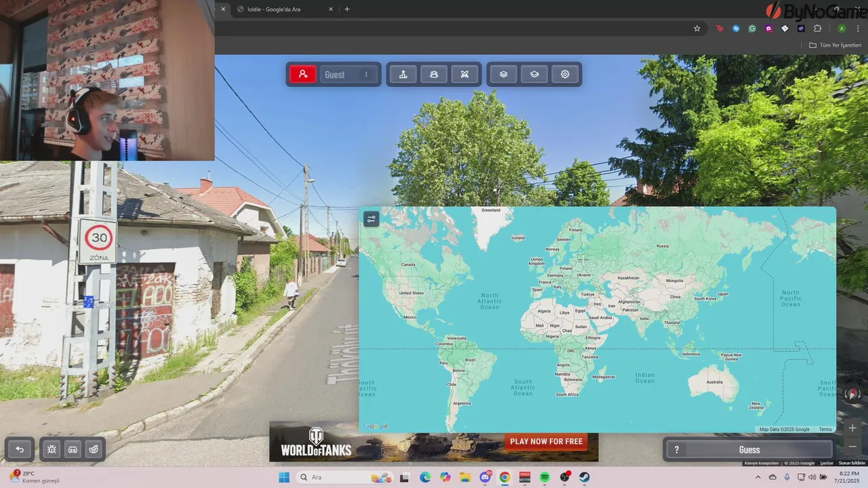This screenshot has height=488, width=868.
Task: Select the Guest player entry
Action: [349, 75]
